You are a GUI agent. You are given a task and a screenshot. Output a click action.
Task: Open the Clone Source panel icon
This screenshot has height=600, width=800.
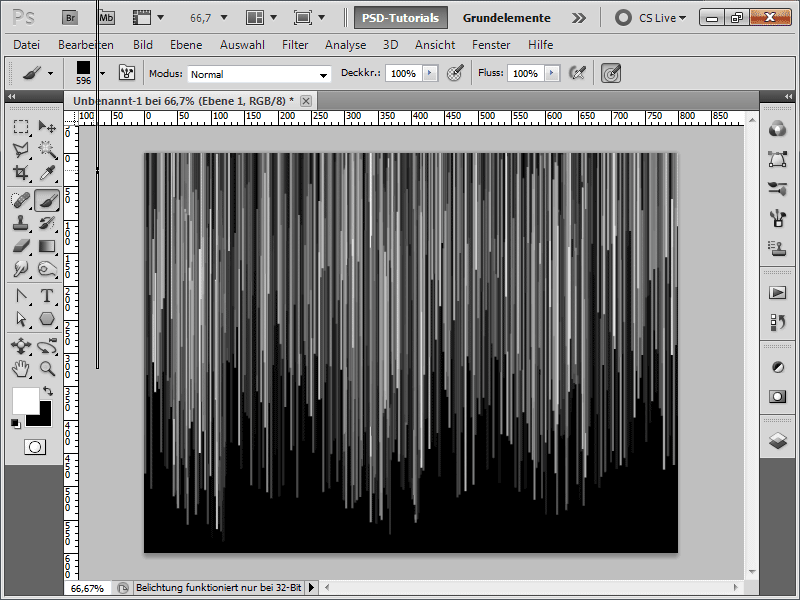pos(778,248)
